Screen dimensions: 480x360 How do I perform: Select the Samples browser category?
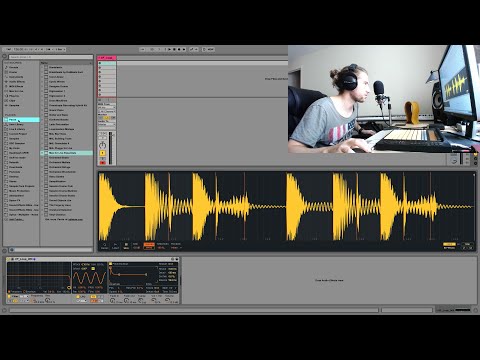[14, 105]
